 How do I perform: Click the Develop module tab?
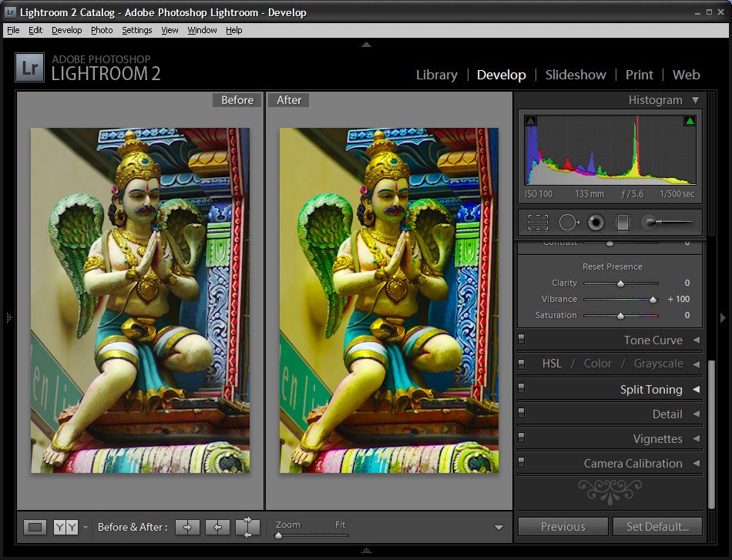click(x=502, y=75)
